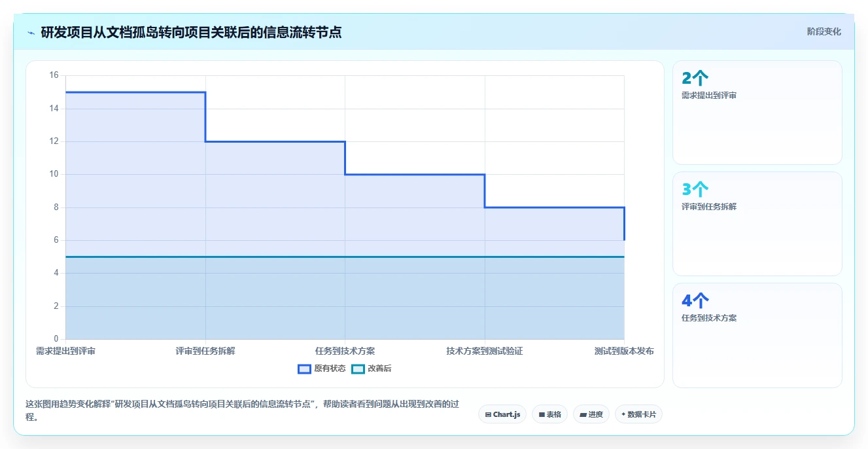
Task: Select the 表格 tag chip
Action: pyautogui.click(x=549, y=414)
